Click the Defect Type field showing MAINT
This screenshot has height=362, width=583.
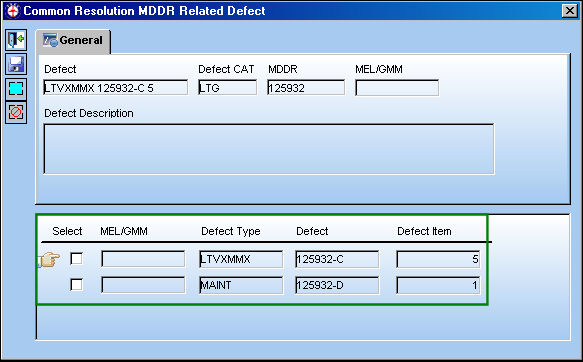tap(241, 285)
